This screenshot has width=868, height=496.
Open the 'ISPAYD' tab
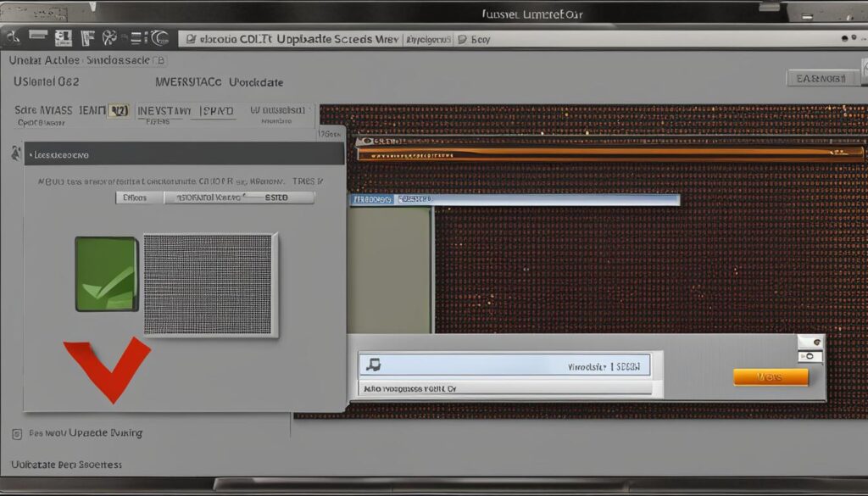pos(216,111)
